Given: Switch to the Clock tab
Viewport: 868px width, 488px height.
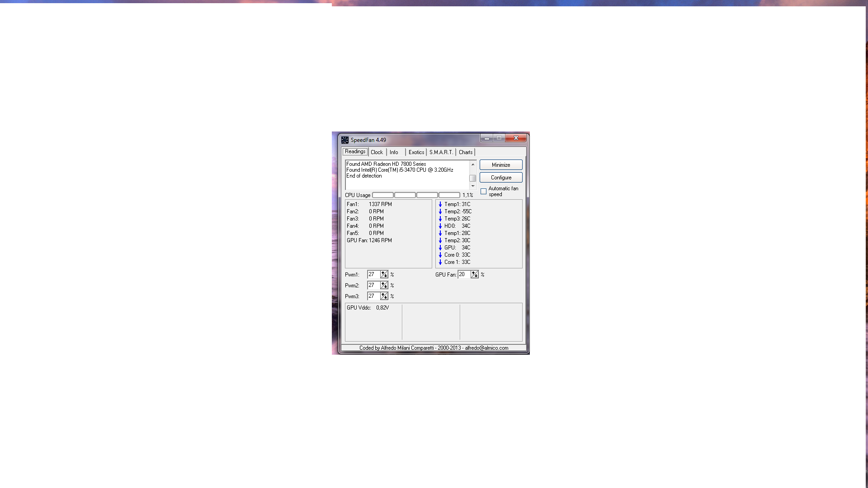Looking at the screenshot, I should pyautogui.click(x=377, y=152).
